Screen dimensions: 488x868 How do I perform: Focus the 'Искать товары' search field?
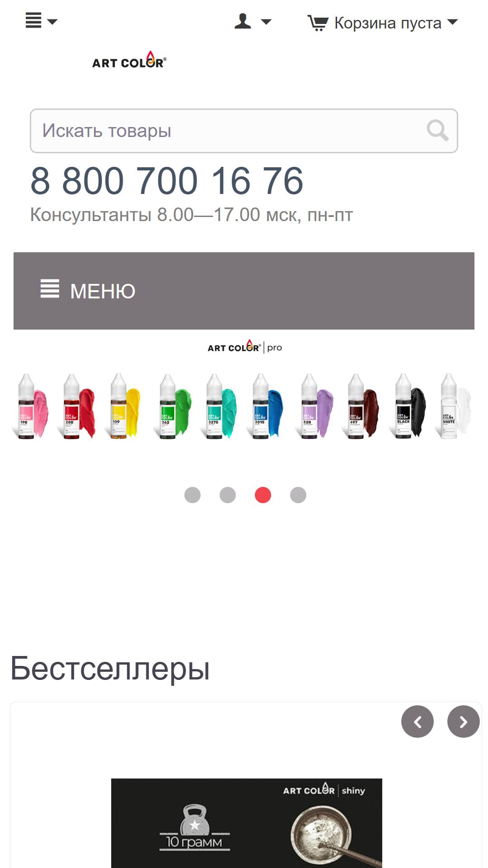click(244, 131)
